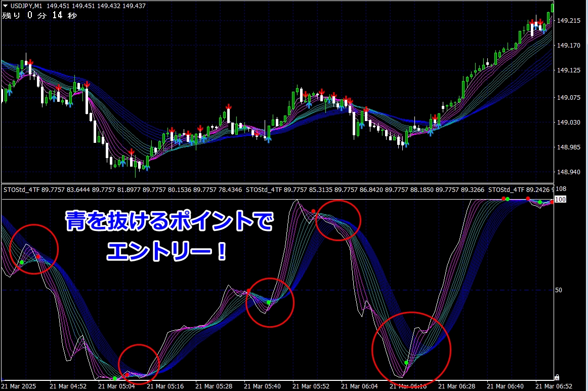The image size is (588, 391).
Task: Click the 50 level label on stochastic scale
Action: point(558,290)
